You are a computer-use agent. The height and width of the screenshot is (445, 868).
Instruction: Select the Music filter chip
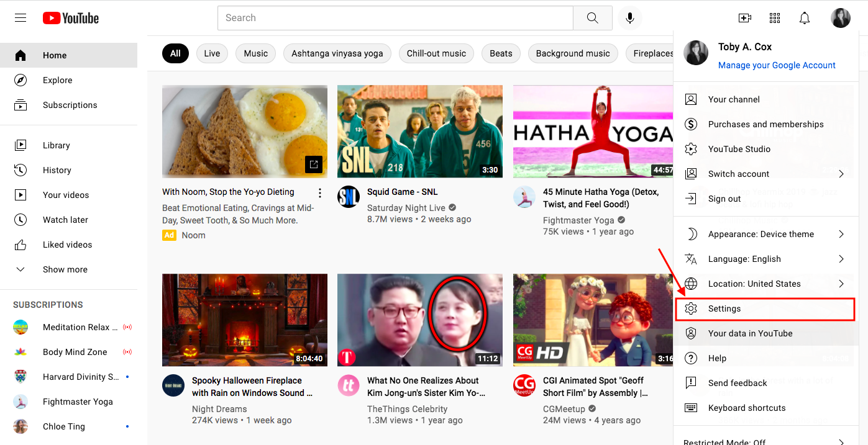(255, 53)
